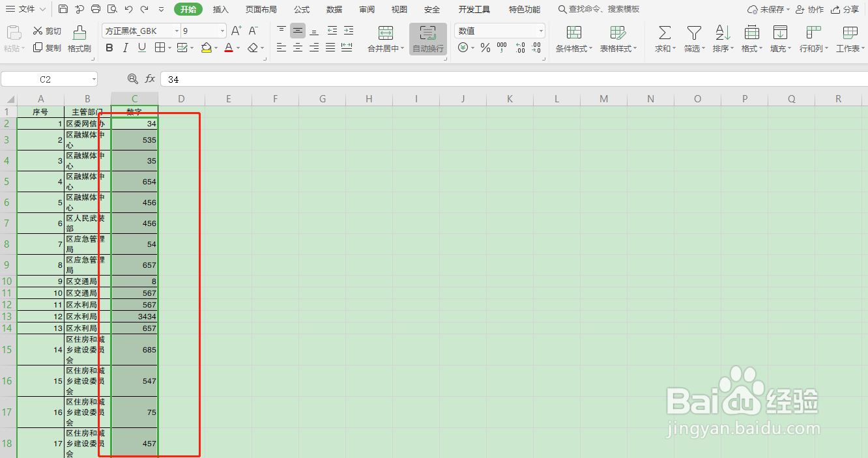The height and width of the screenshot is (458, 868).
Task: Open the 表格样式 table styles
Action: pyautogui.click(x=618, y=40)
